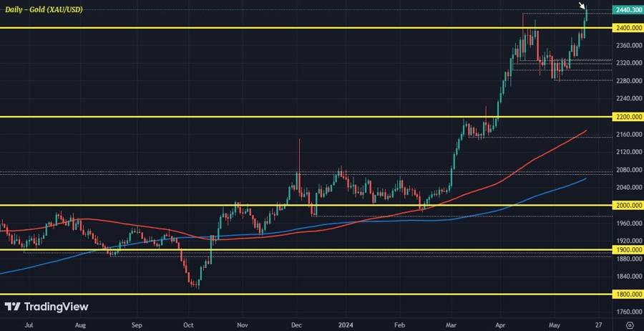The image size is (644, 331).
Task: Select the chart title Daily – Gold (XAU/USD)
Action: (44, 9)
